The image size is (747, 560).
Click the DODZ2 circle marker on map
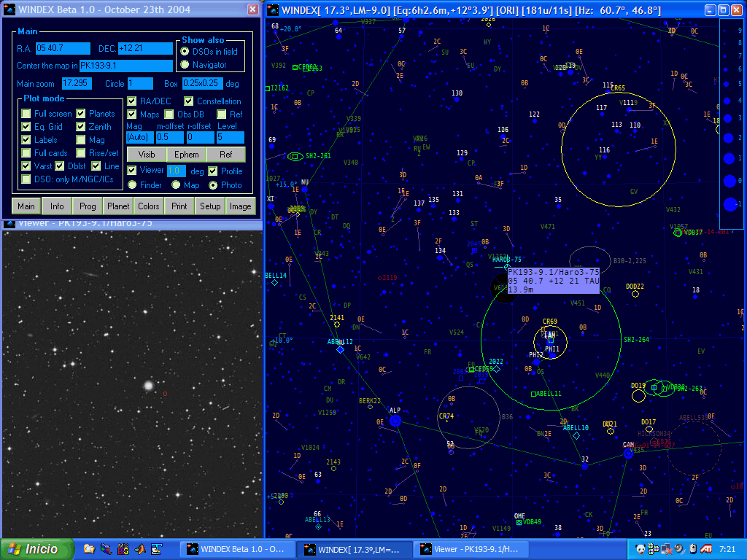(x=635, y=294)
